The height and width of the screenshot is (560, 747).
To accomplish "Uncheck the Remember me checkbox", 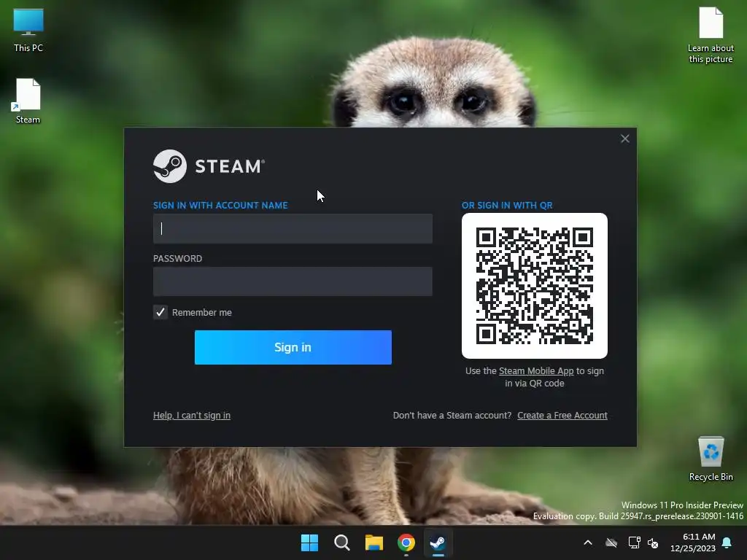I will point(160,312).
